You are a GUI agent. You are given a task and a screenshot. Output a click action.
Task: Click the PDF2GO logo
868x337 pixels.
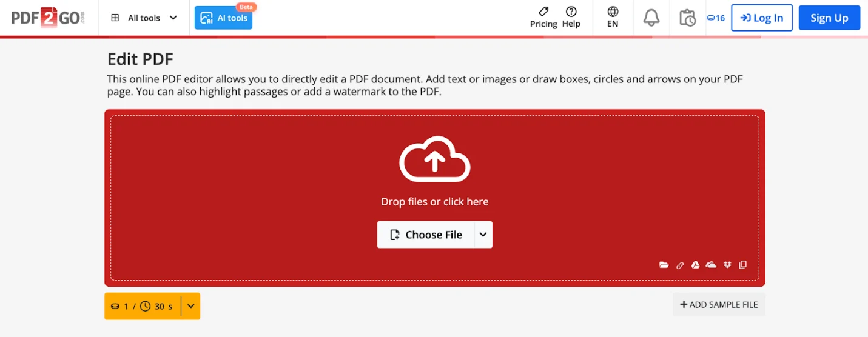48,18
